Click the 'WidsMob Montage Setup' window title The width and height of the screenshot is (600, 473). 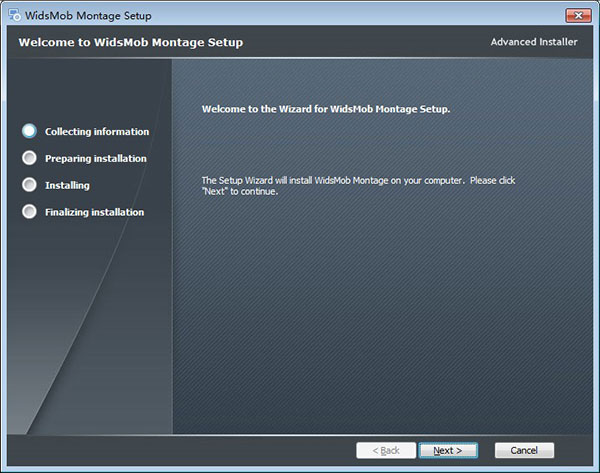click(x=88, y=16)
